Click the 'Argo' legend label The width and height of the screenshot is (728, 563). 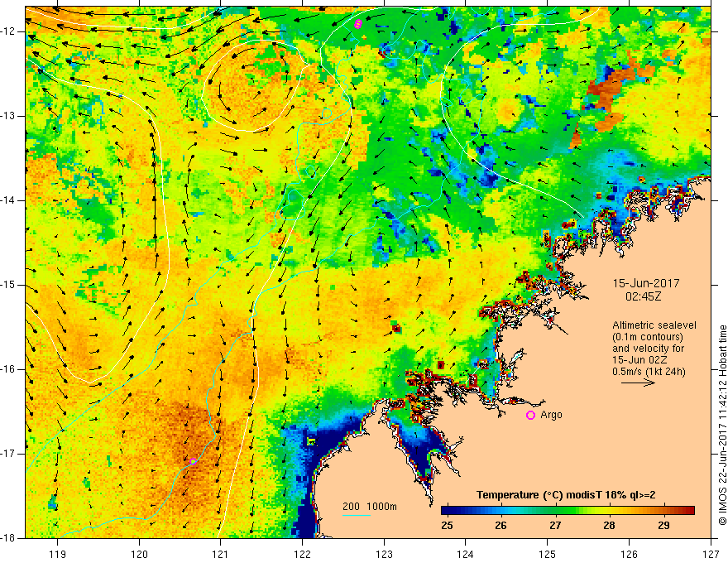coord(551,415)
